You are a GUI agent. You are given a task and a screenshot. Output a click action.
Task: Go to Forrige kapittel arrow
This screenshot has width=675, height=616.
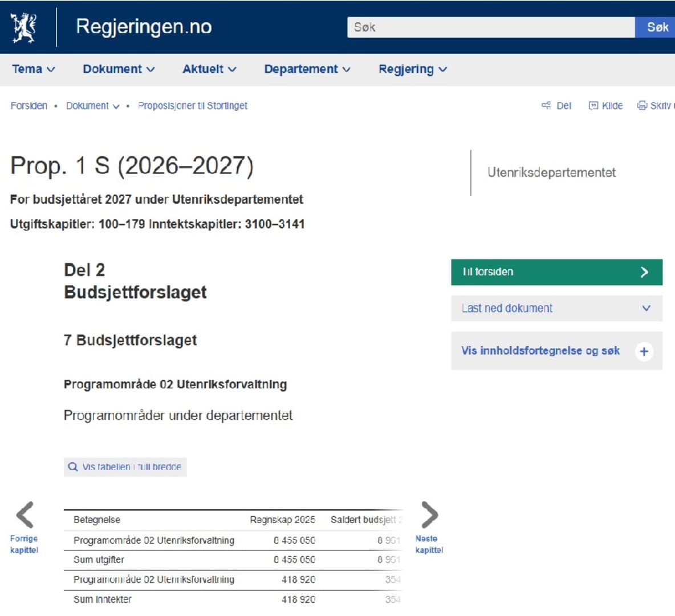pos(25,514)
